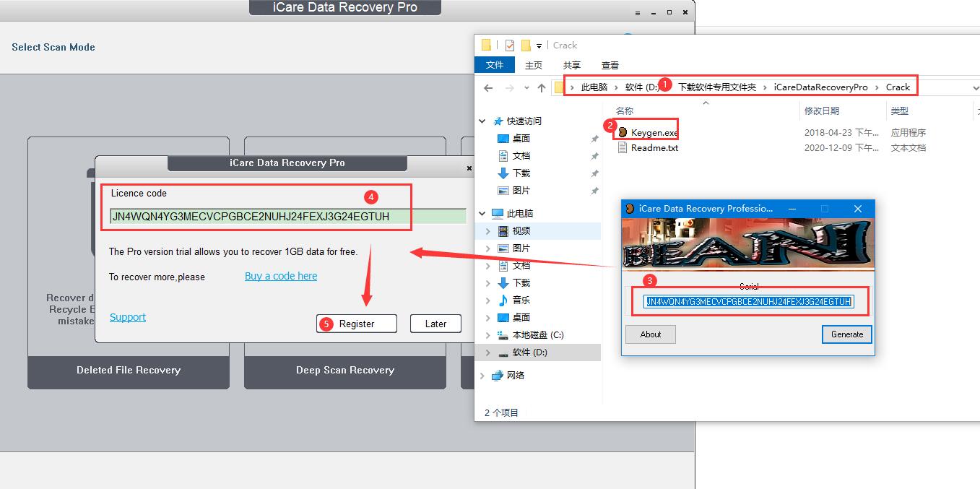Unpin 桌面 from Quick access
Image resolution: width=980 pixels, height=489 pixels.
[594, 139]
